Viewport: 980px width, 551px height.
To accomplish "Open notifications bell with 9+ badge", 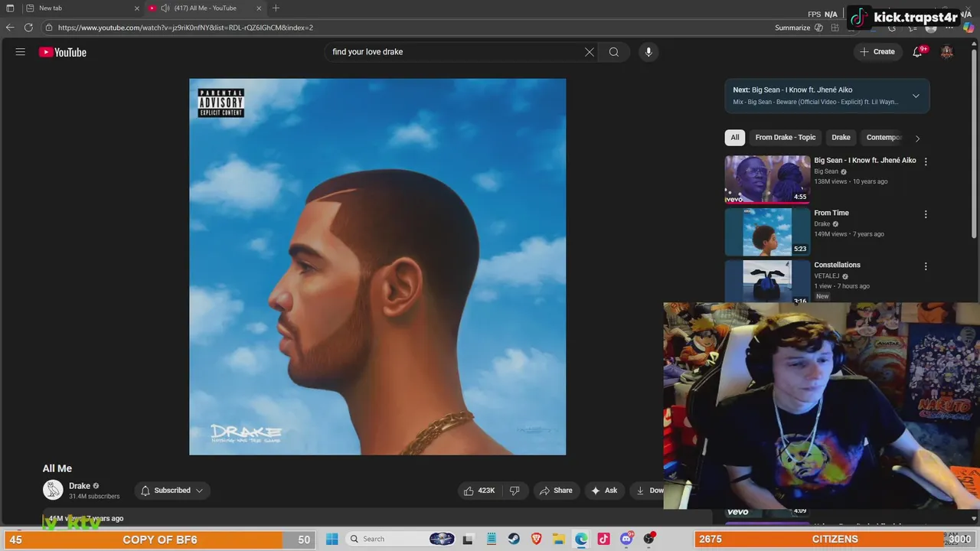I will pos(917,52).
